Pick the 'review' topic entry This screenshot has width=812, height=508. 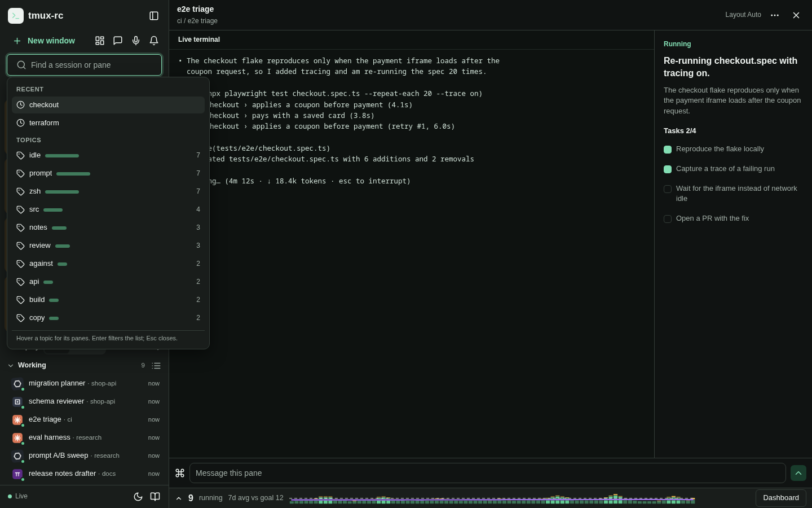coord(108,246)
